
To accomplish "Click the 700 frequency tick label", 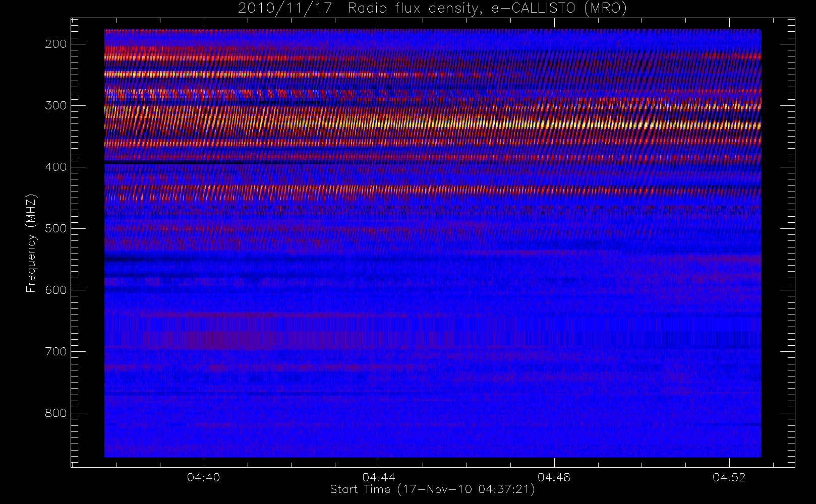I will tap(56, 351).
